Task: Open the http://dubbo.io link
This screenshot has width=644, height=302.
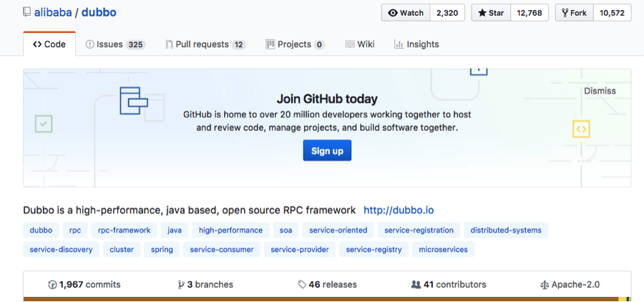Action: 399,210
